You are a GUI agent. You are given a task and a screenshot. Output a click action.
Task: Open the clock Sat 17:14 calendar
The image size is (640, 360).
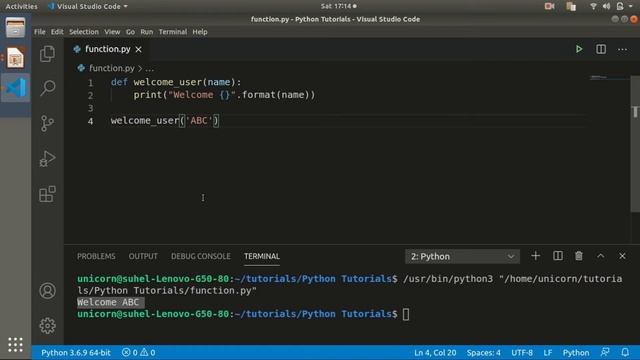click(338, 6)
